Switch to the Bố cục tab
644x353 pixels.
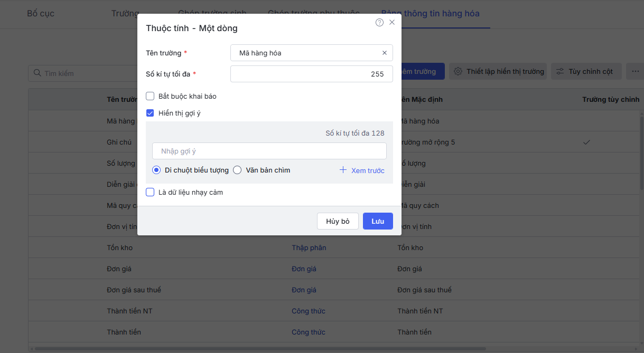click(x=41, y=14)
